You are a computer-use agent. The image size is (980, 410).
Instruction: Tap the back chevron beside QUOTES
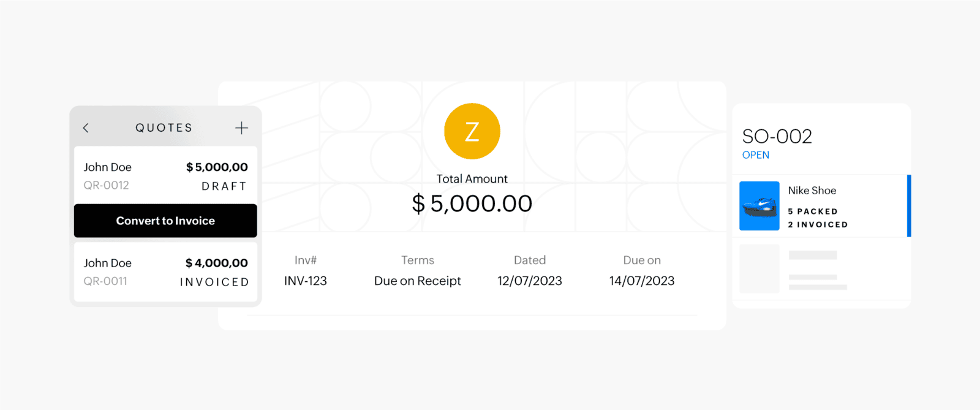tap(86, 127)
